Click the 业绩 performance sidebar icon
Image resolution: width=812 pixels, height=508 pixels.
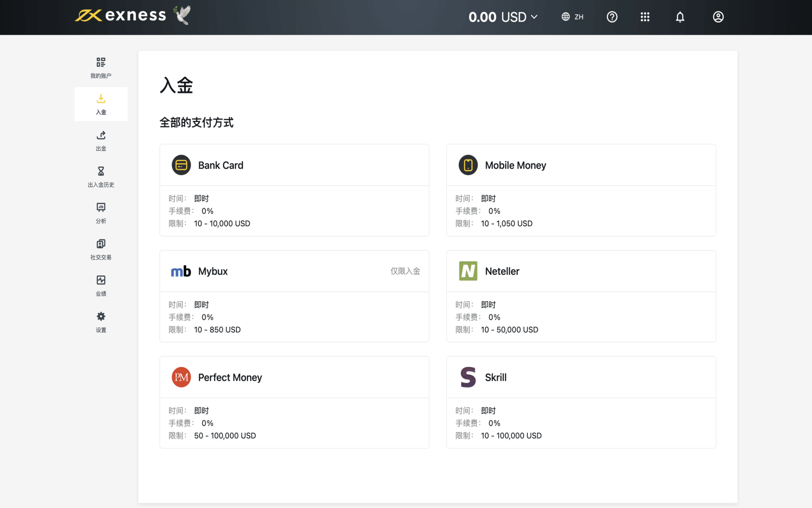coord(101,280)
